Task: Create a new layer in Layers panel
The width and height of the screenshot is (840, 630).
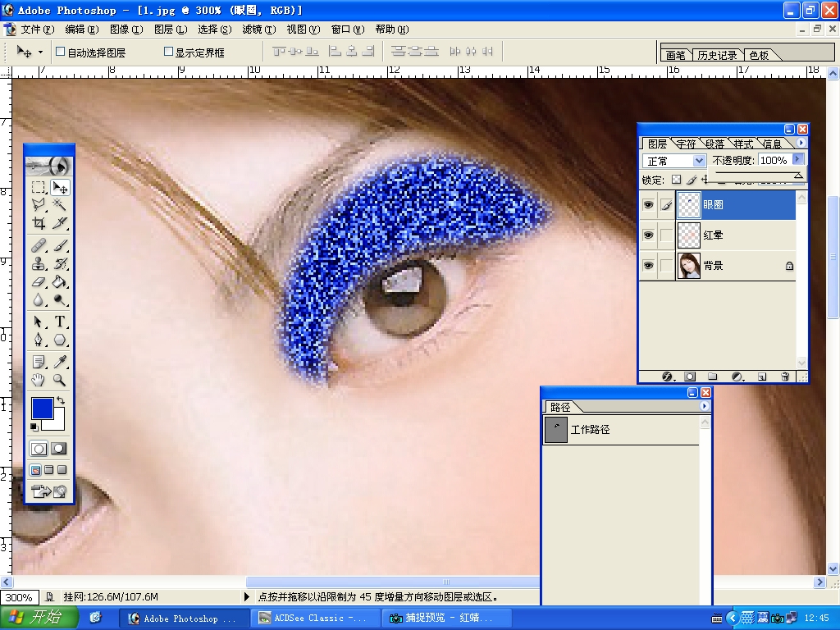Action: [762, 377]
